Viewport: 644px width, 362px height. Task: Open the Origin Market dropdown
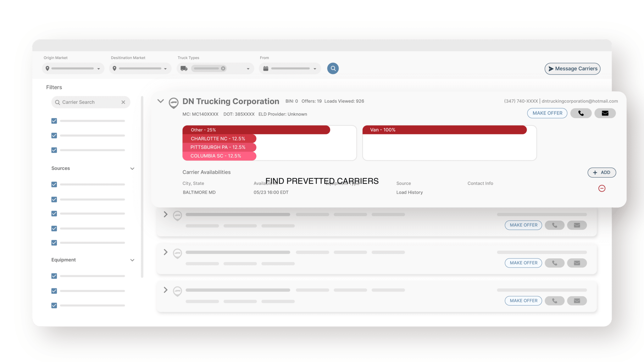99,68
